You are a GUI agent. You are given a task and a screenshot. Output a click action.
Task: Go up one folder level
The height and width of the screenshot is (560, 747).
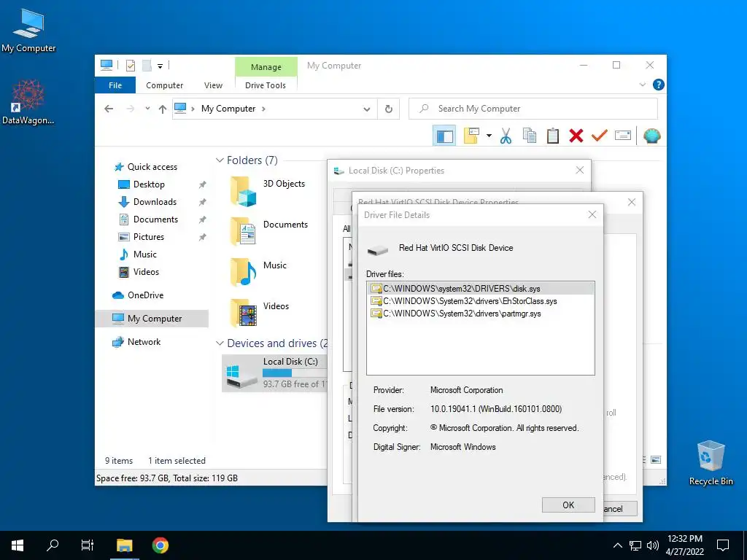tap(163, 109)
